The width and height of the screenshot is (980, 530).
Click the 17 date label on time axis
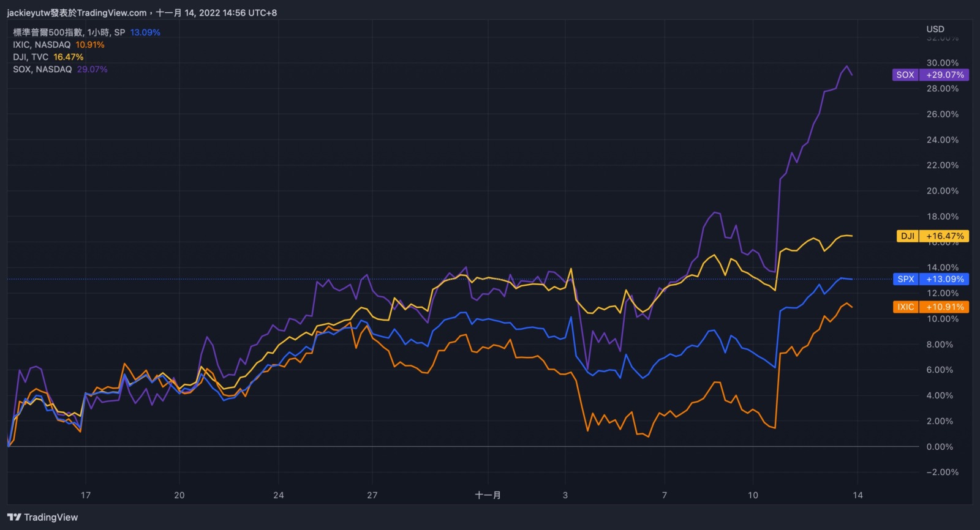(x=86, y=495)
